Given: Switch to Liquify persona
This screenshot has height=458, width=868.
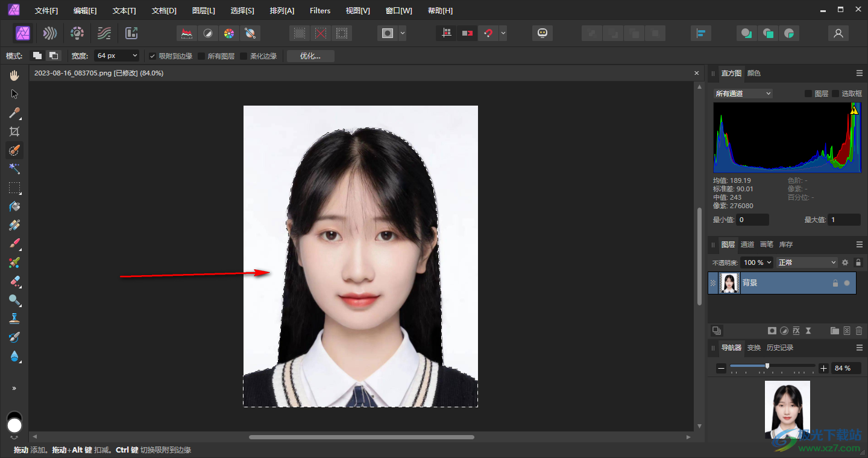Looking at the screenshot, I should 50,33.
